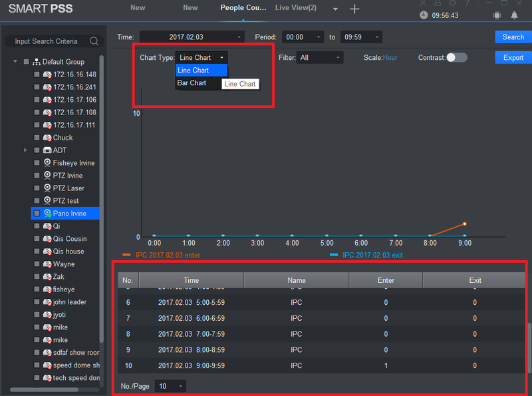
Task: Click the search magnifier icon in device panel
Action: point(94,41)
